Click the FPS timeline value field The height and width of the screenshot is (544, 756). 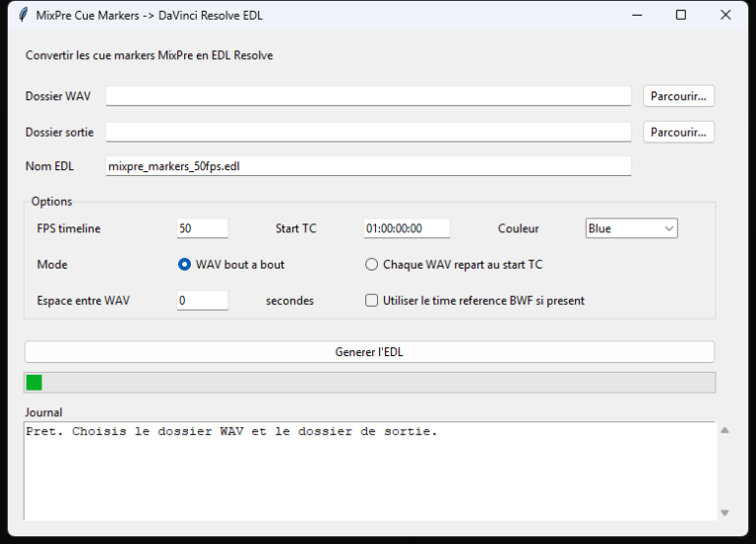coord(202,228)
